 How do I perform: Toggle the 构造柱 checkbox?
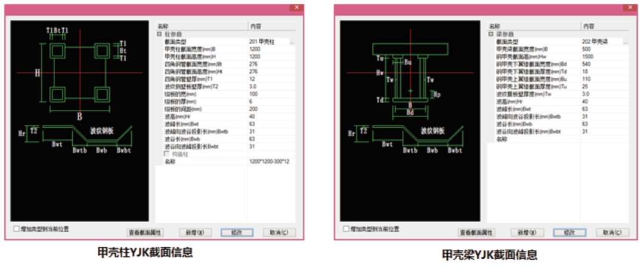[x=166, y=154]
